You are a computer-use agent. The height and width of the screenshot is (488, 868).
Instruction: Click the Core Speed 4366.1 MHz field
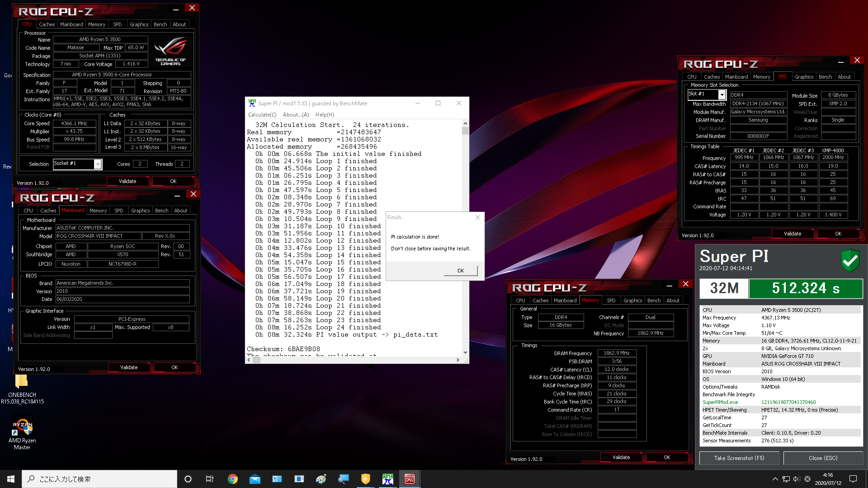pyautogui.click(x=75, y=123)
